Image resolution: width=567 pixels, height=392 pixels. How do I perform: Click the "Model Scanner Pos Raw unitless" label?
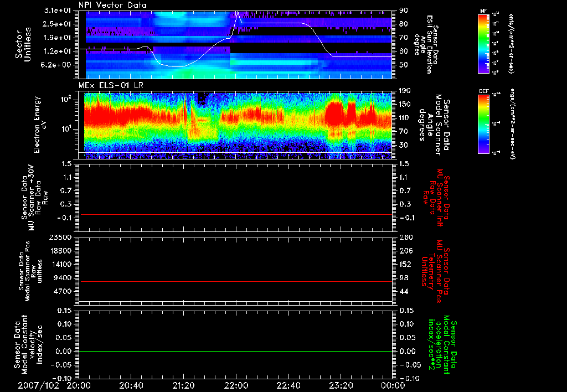(x=30, y=271)
